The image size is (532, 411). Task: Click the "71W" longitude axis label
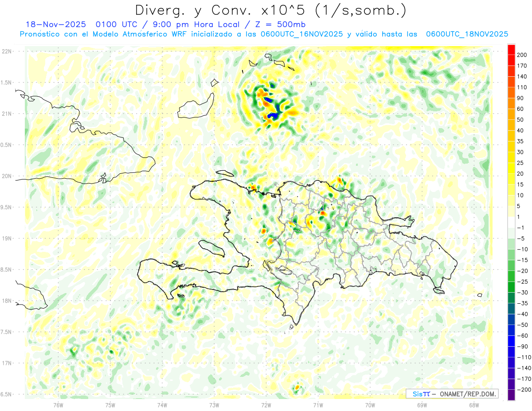(318, 405)
